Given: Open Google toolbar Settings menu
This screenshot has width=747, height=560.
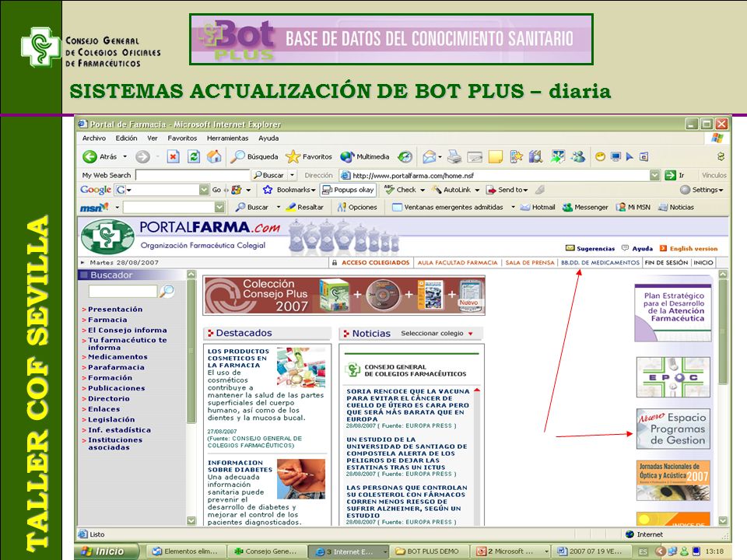Looking at the screenshot, I should 701,190.
